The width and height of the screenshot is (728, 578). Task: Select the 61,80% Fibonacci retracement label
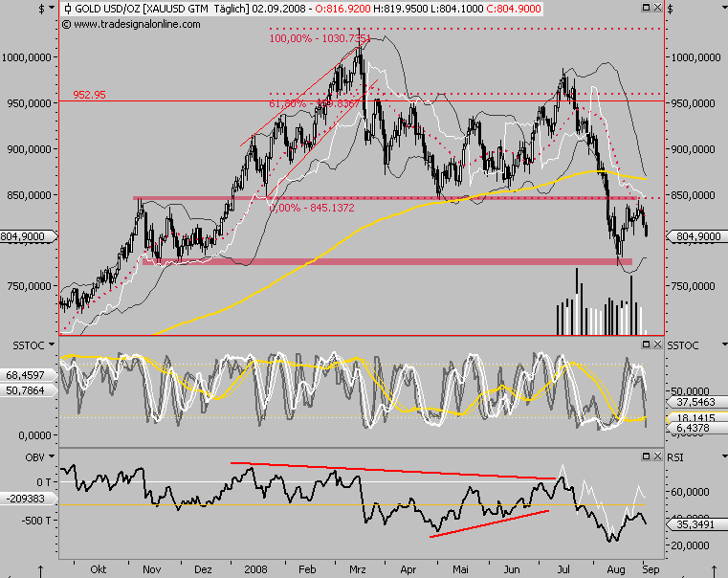tap(315, 103)
